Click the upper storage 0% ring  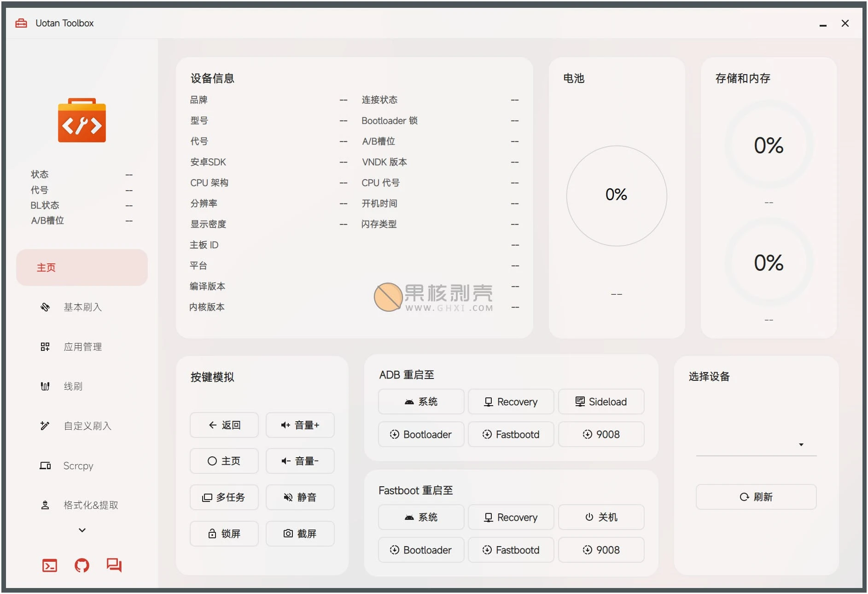(x=769, y=145)
